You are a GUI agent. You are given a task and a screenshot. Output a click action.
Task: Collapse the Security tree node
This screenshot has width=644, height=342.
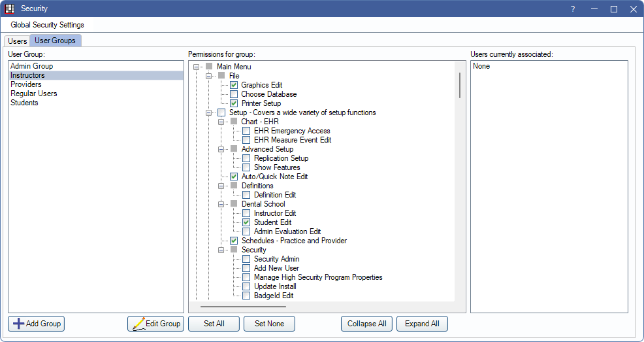point(221,250)
